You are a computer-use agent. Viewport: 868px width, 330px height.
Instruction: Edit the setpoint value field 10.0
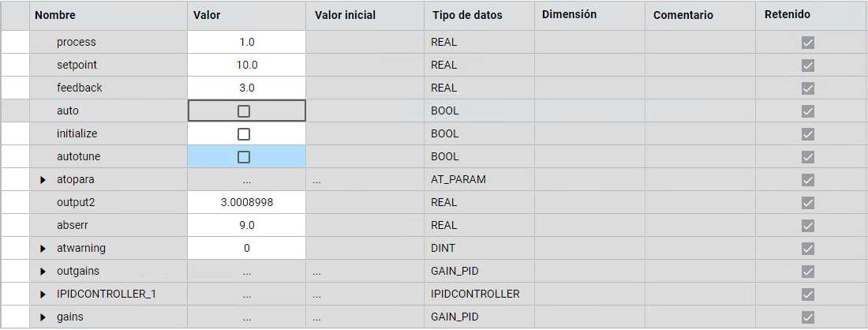(246, 66)
